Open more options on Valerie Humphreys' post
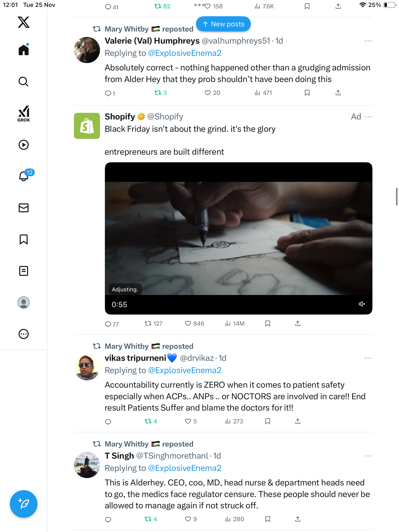This screenshot has height=532, width=399. pyautogui.click(x=368, y=41)
